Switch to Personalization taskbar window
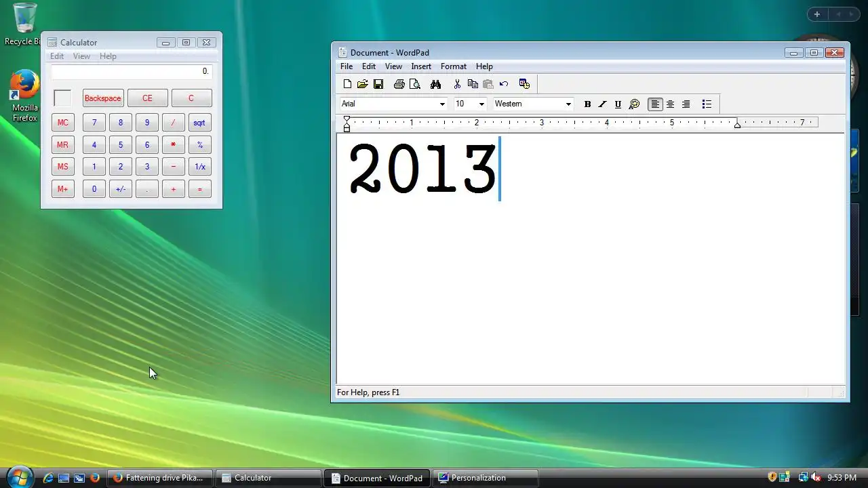 (x=486, y=478)
